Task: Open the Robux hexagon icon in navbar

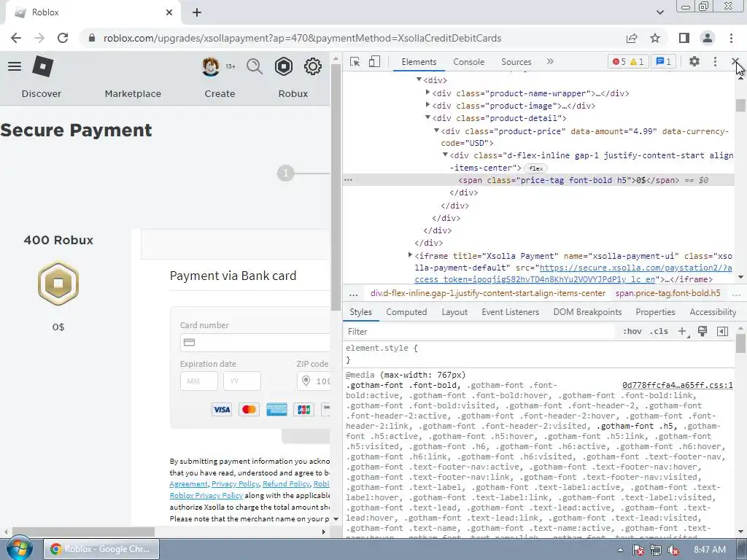Action: (284, 66)
